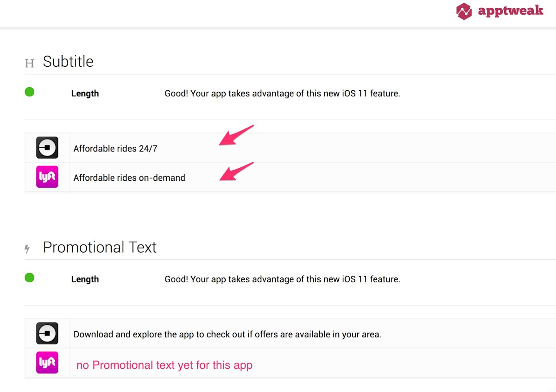Click the "Good!" message in Subtitle section
This screenshot has height=392, width=556.
[282, 94]
